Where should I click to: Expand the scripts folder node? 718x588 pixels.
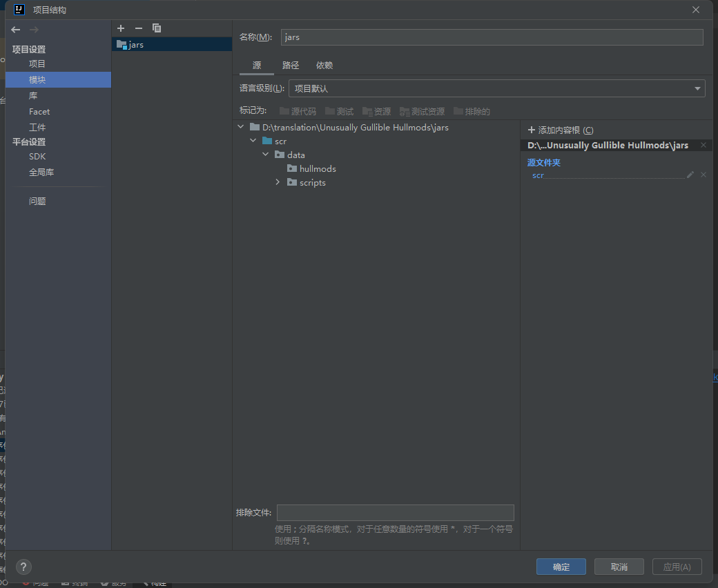[x=278, y=182]
